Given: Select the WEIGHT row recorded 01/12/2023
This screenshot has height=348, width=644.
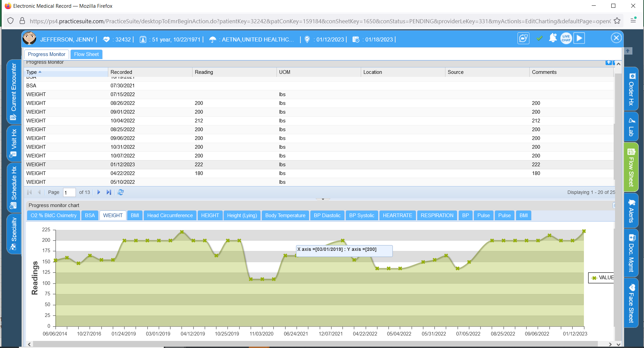Looking at the screenshot, I should [319, 165].
